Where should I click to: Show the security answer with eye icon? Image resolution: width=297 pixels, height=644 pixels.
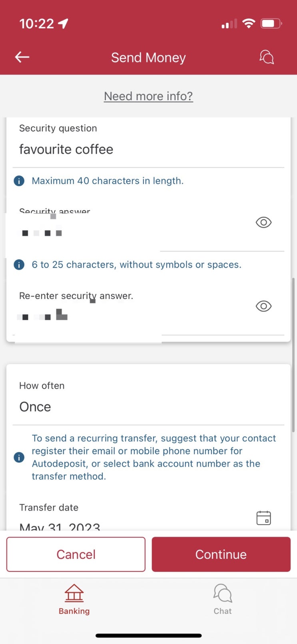pyautogui.click(x=263, y=223)
